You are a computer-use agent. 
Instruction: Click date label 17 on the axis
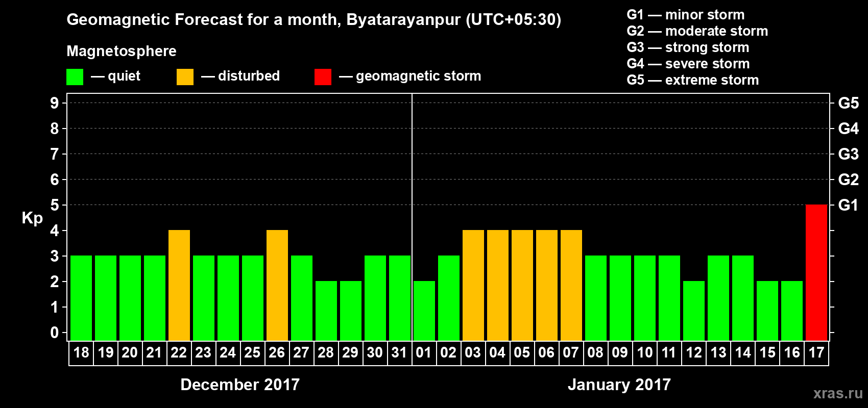[x=816, y=353]
